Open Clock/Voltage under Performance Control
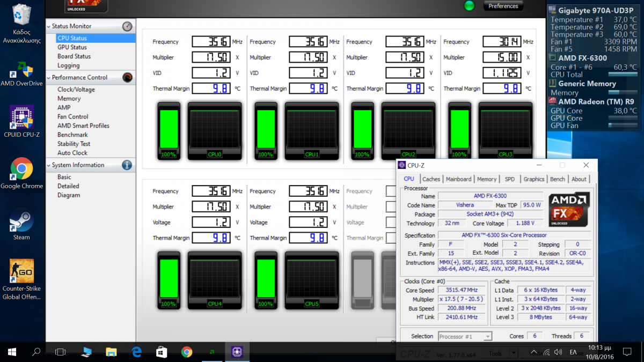Screen dimensions: 644x362 [76, 90]
